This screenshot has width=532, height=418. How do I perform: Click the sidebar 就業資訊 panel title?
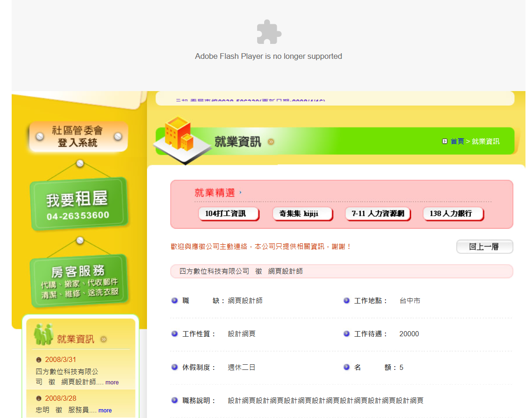(75, 339)
